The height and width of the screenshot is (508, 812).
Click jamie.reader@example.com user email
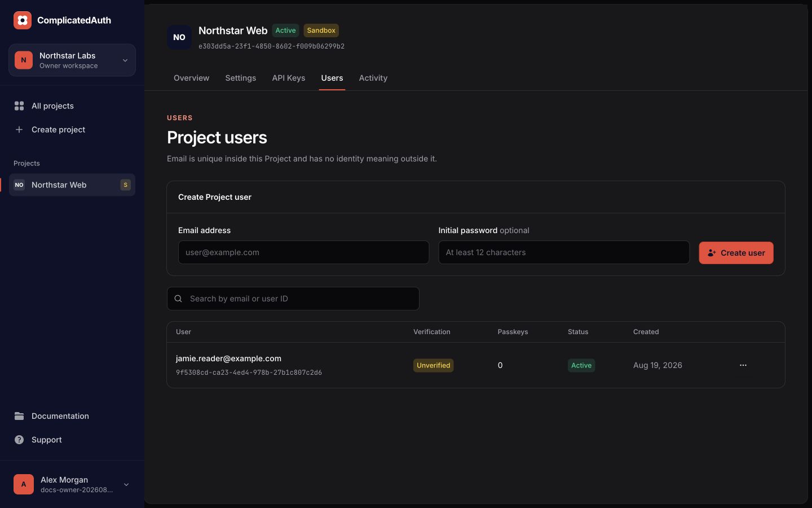228,358
